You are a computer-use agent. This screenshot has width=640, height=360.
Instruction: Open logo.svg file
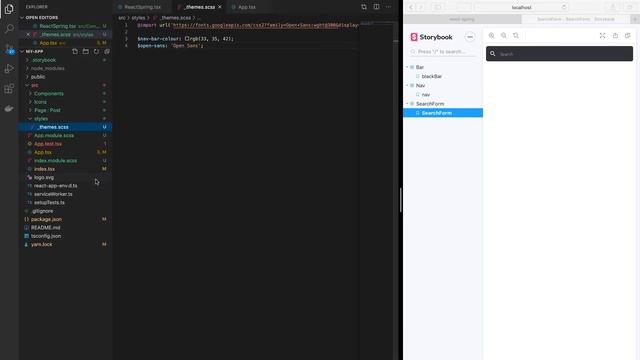click(x=44, y=178)
